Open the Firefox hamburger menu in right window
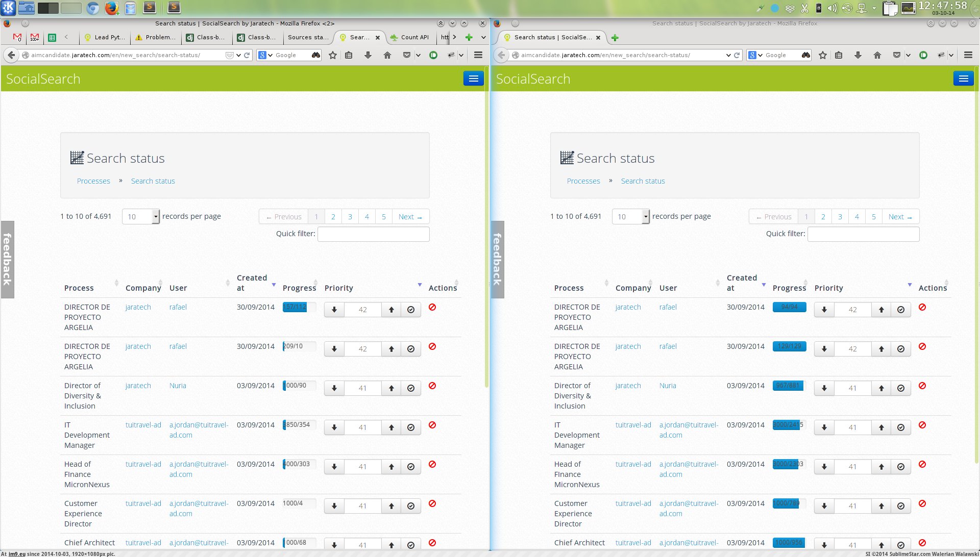 point(968,55)
